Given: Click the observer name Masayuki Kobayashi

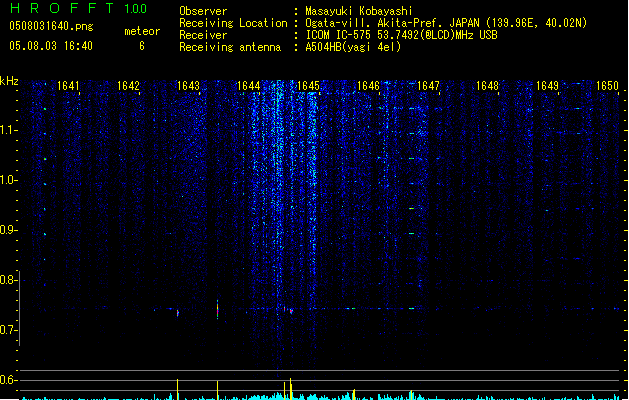Looking at the screenshot, I should tap(359, 11).
